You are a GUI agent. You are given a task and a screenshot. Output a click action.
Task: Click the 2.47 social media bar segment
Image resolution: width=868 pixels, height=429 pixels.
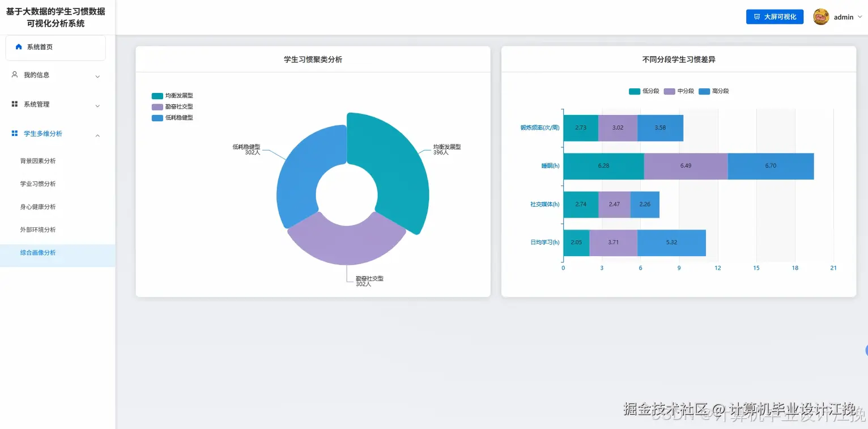(x=615, y=205)
